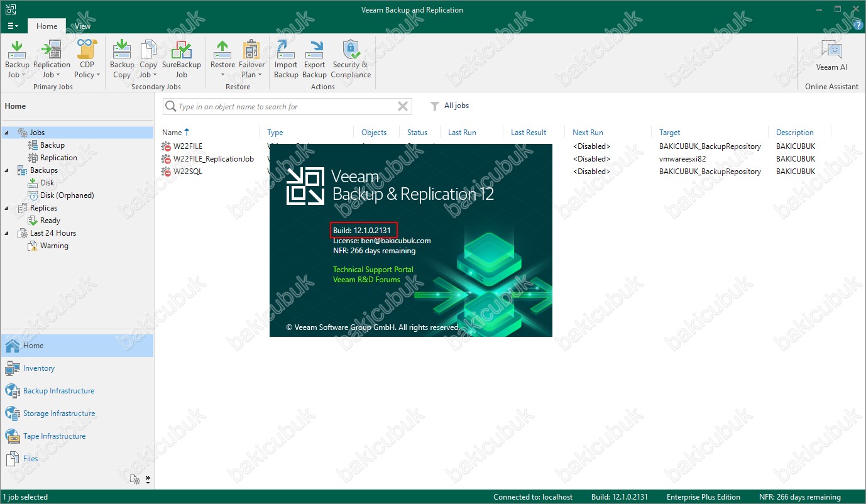
Task: Select the Home view in navigation pane
Action: pos(77,346)
